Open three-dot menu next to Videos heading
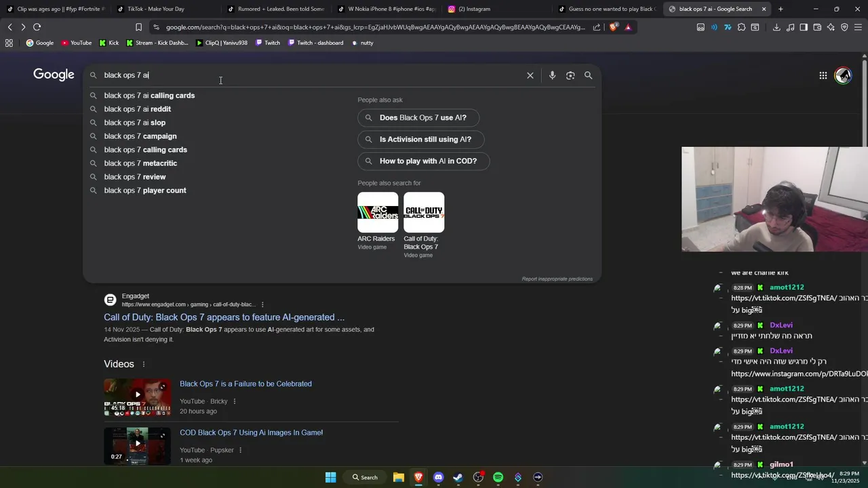Viewport: 868px width, 488px height. pyautogui.click(x=144, y=365)
